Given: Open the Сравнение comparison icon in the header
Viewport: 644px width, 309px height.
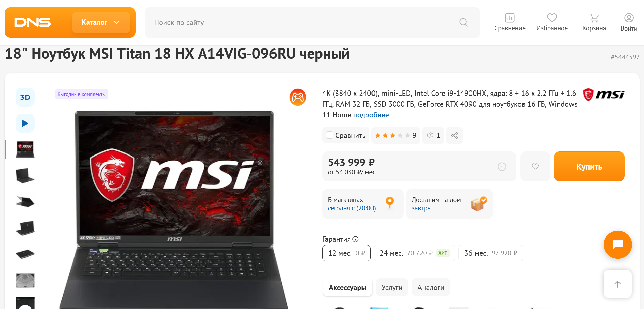Looking at the screenshot, I should coord(510,22).
